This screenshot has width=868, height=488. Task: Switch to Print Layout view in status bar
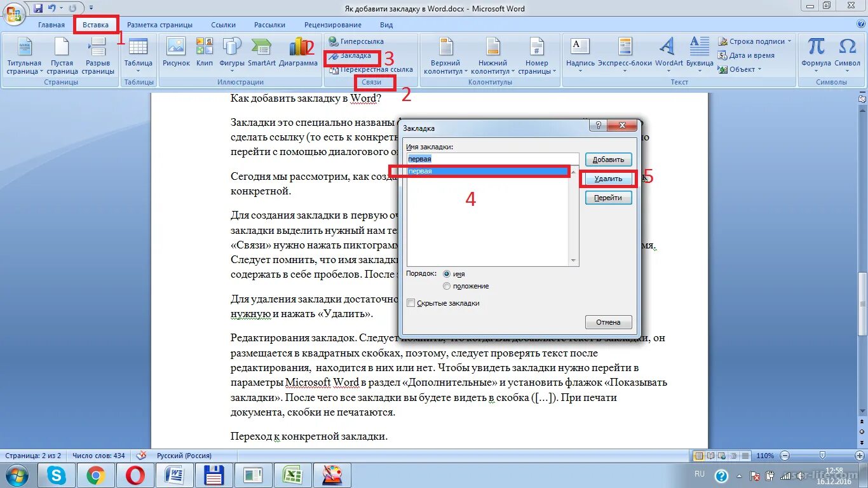[x=699, y=456]
